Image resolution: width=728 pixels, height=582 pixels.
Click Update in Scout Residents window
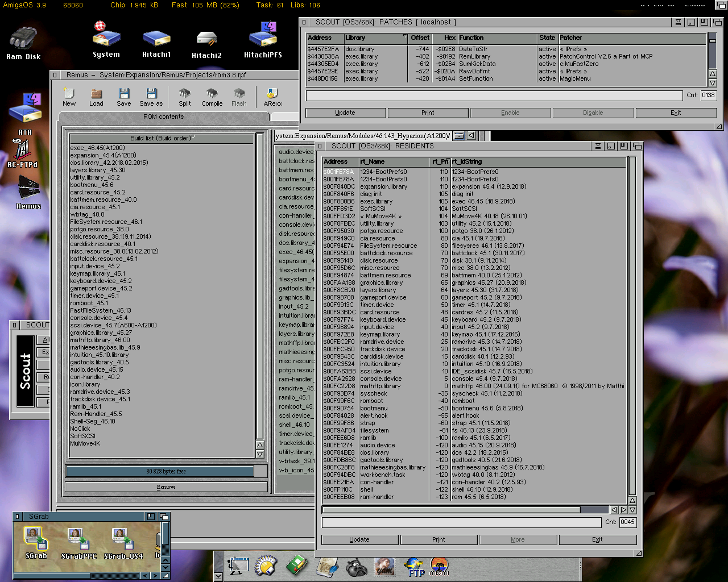359,539
